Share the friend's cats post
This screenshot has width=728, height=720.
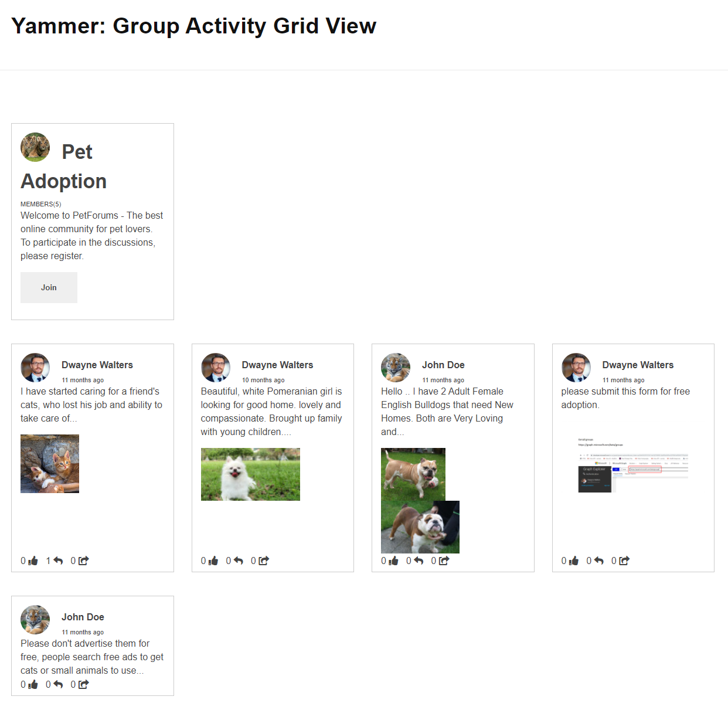click(x=84, y=561)
